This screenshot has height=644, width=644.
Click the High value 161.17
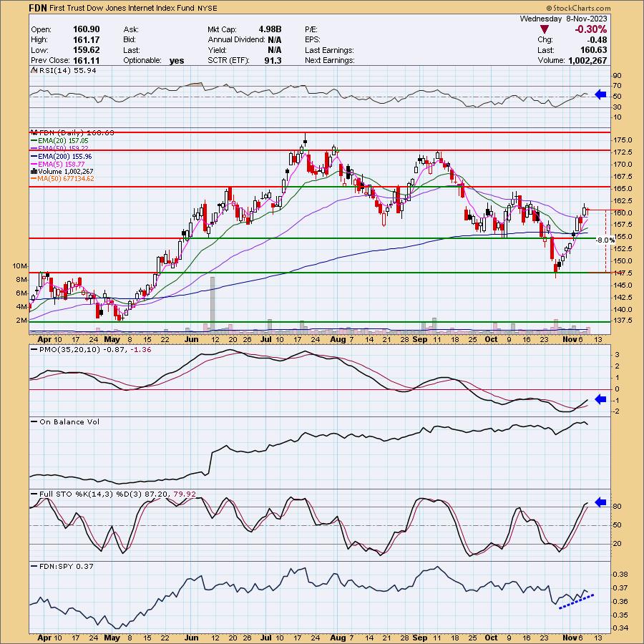[x=87, y=39]
